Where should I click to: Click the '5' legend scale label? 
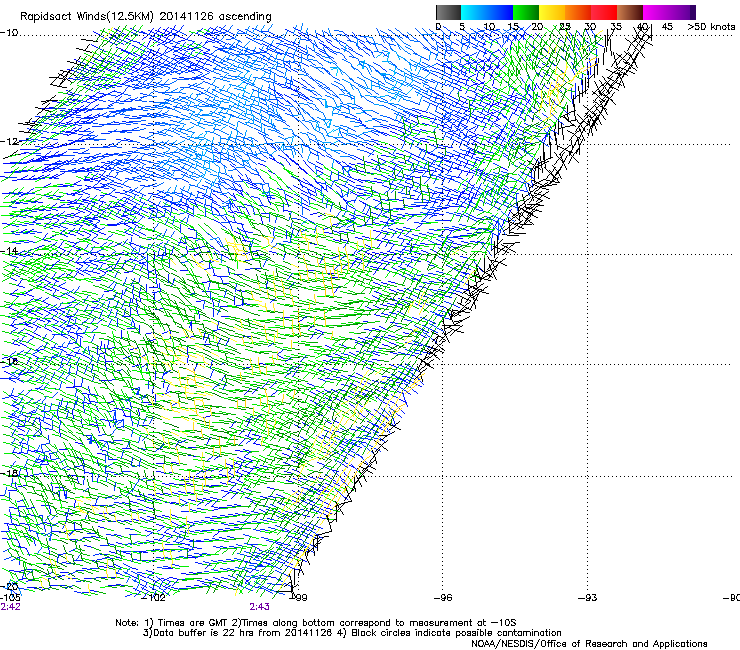tap(462, 27)
